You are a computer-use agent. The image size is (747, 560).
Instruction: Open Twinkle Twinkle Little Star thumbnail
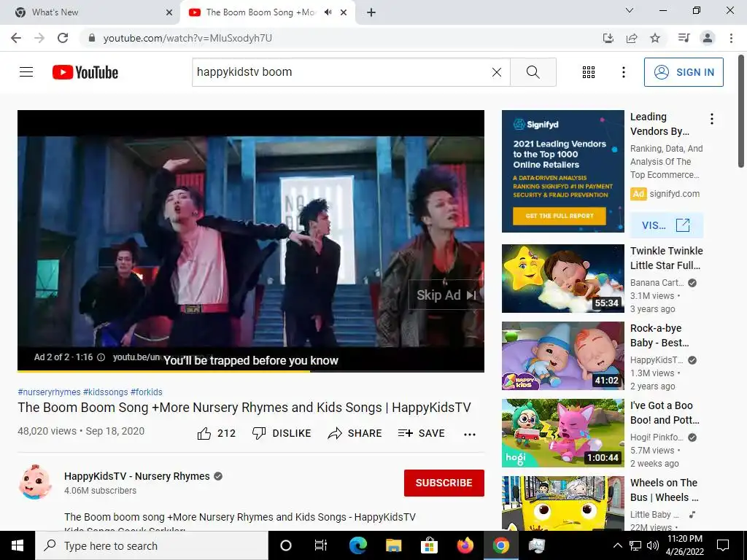point(562,279)
